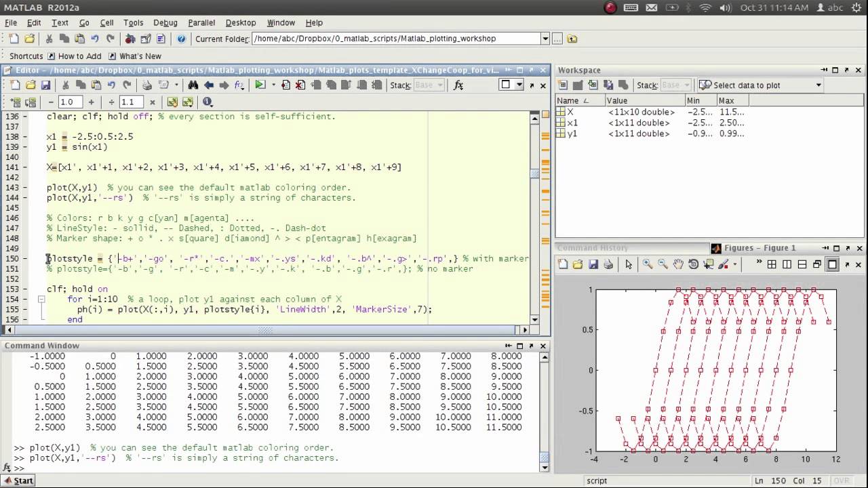Open the File menu

coord(11,22)
